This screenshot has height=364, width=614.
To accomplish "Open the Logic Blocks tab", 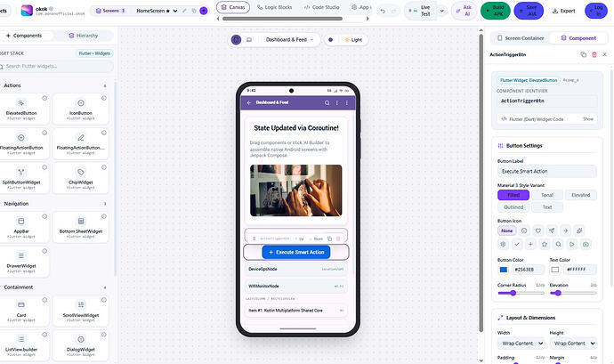I will coord(274,7).
